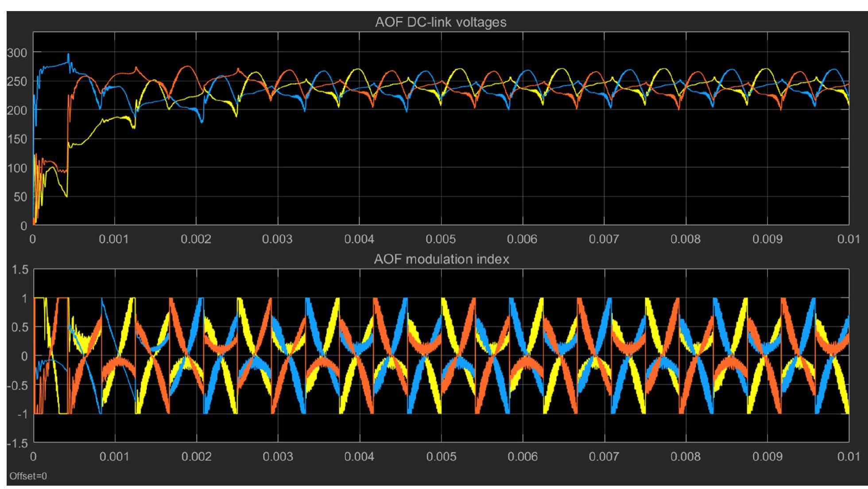Click the 0.006 time tick under DC-link voltages plot

tap(522, 239)
